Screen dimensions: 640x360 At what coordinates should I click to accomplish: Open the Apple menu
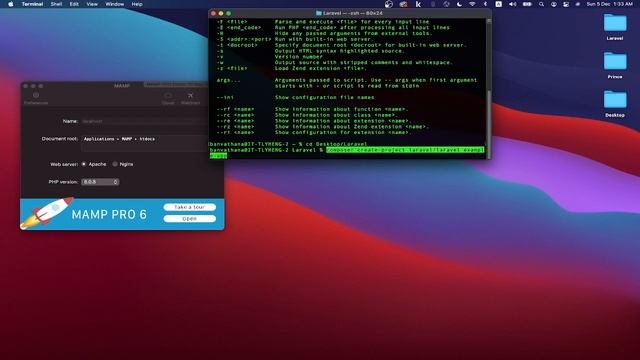11,4
